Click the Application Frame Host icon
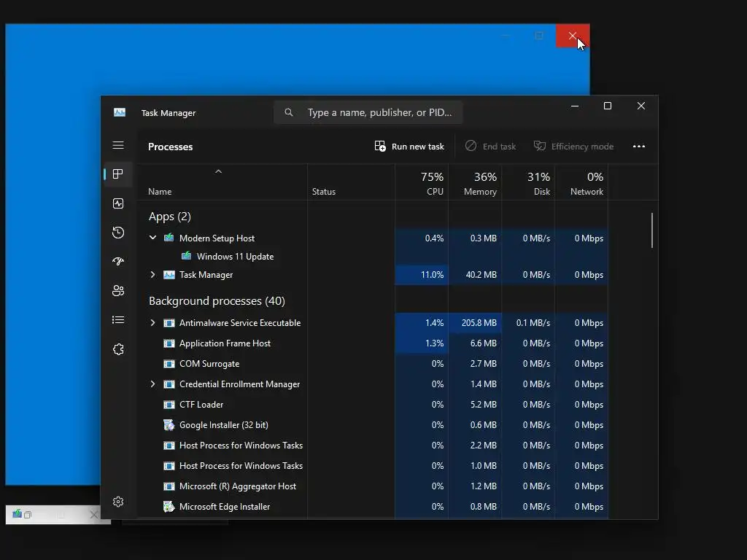 (x=169, y=343)
